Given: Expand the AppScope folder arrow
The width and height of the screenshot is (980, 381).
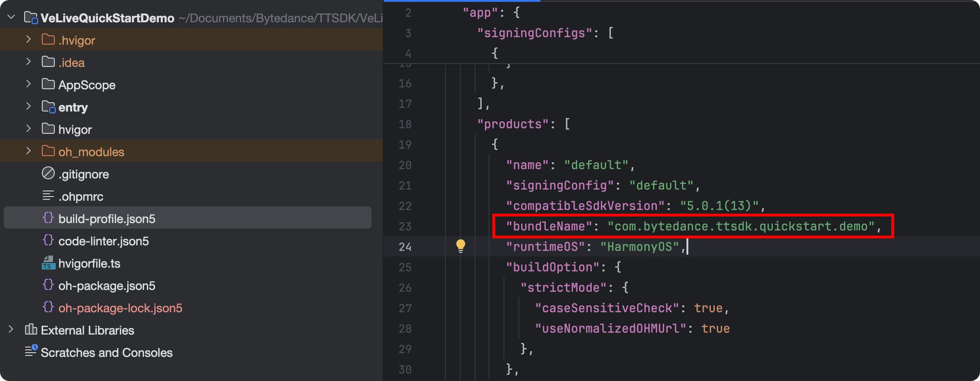Looking at the screenshot, I should tap(28, 84).
